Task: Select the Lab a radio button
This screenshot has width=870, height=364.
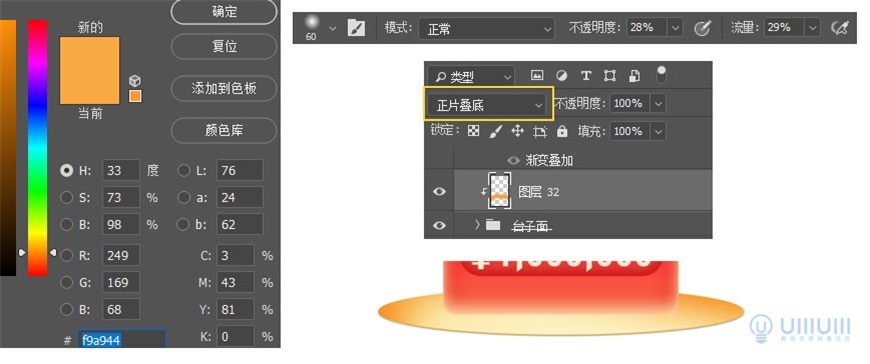Action: click(x=184, y=198)
